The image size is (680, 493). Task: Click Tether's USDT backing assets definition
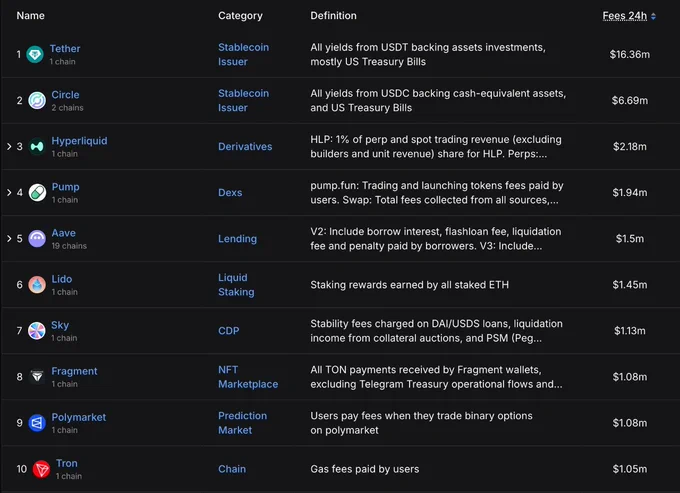click(x=428, y=54)
